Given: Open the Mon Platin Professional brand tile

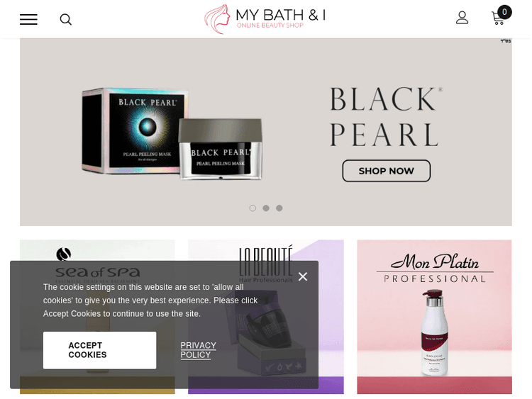Looking at the screenshot, I should [x=434, y=317].
